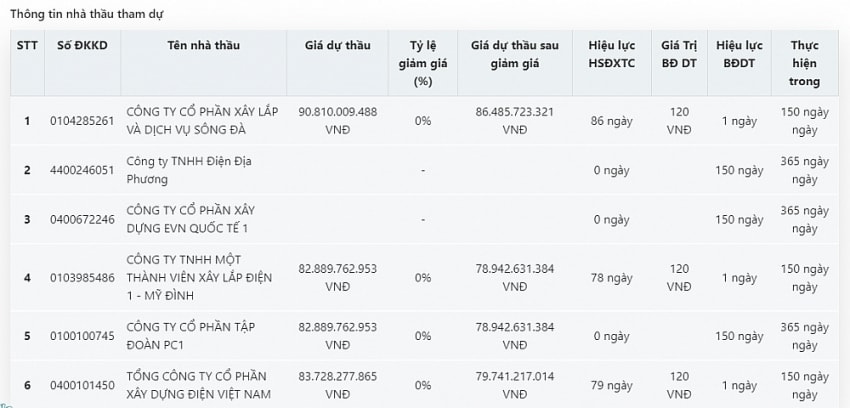Screen dimensions: 850x408
Task: Click the "Hiệu lực HSĐXTC" column header
Action: (x=611, y=54)
